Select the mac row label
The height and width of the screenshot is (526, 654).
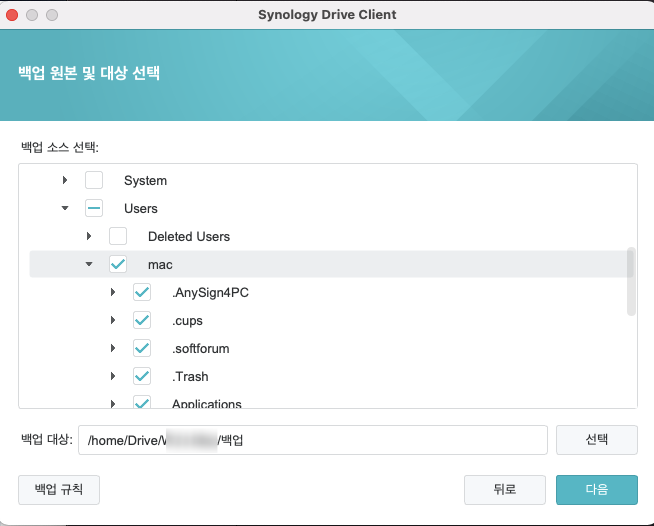(160, 264)
